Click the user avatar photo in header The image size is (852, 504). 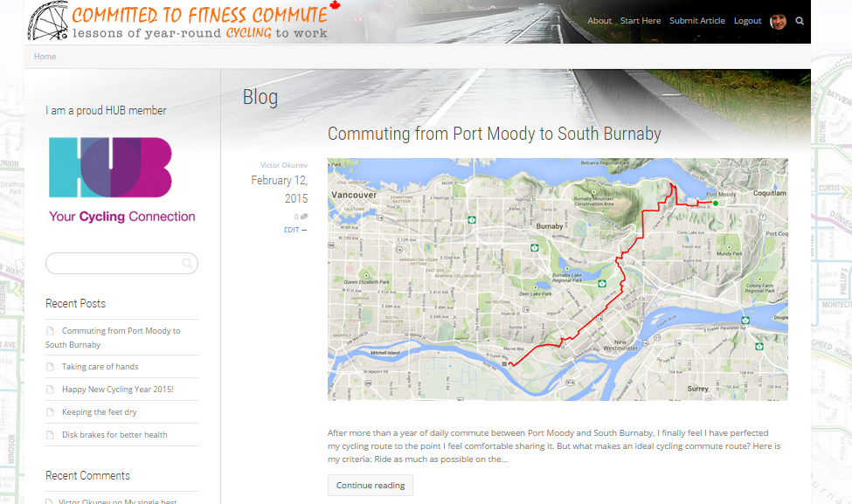point(778,21)
